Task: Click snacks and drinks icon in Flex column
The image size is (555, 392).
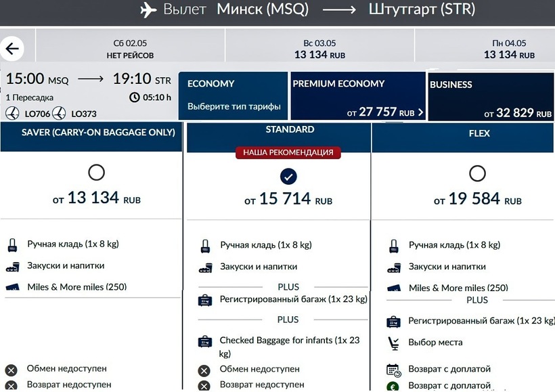Action: click(x=394, y=268)
